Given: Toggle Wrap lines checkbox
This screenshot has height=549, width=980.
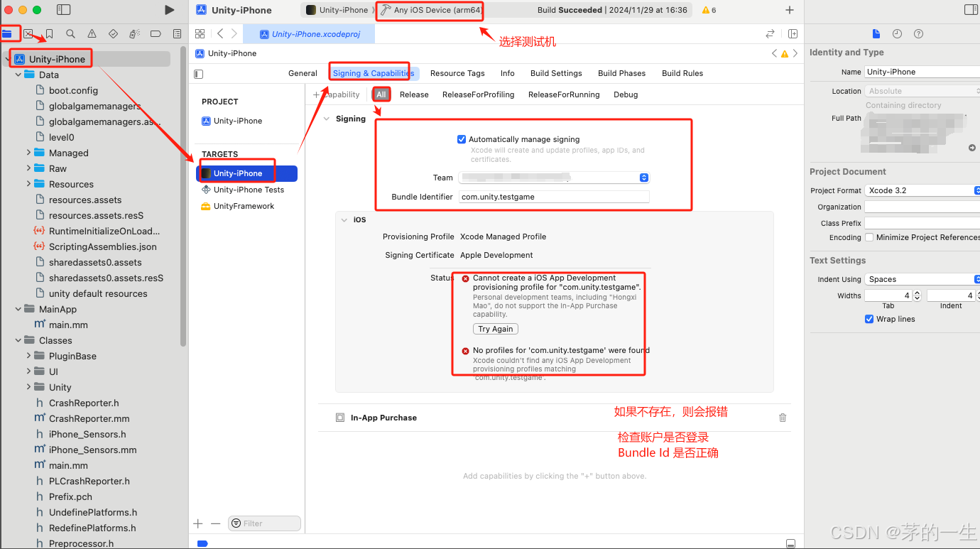Looking at the screenshot, I should point(869,319).
